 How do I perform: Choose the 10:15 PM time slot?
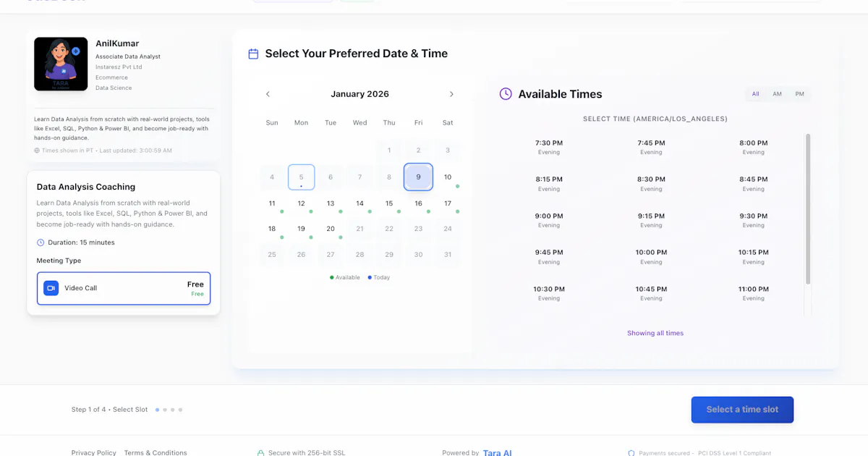753,257
